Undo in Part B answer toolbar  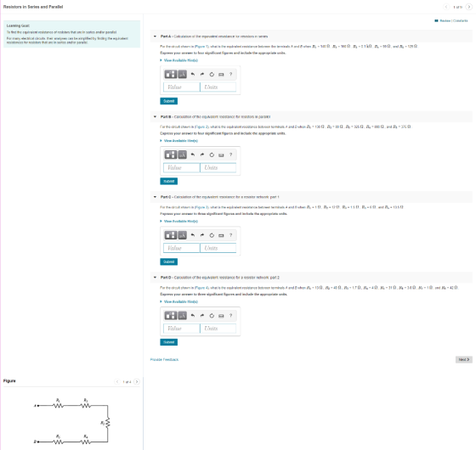tap(193, 155)
